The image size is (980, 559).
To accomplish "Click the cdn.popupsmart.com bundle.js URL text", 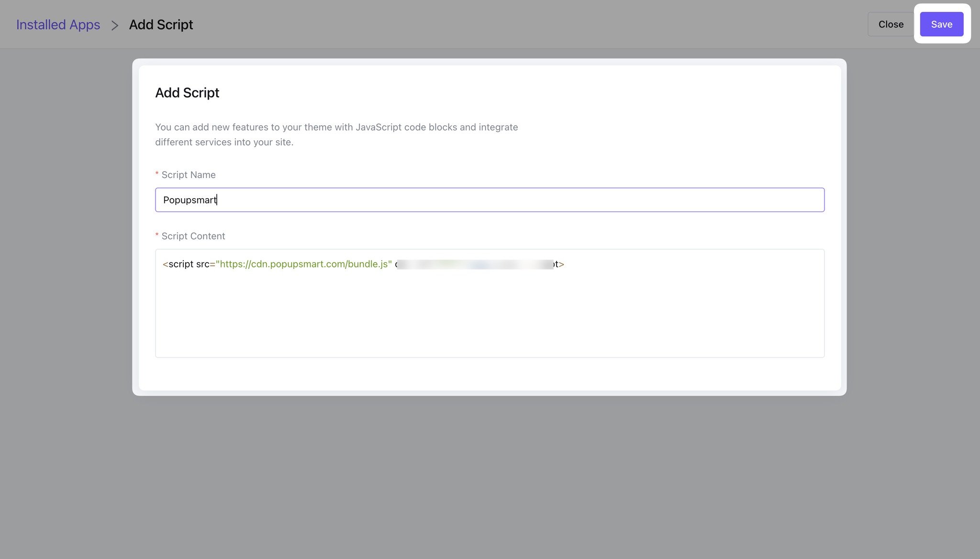I will click(303, 264).
